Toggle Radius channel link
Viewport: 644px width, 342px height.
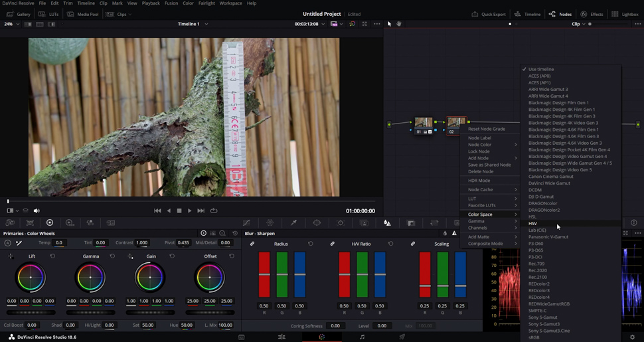tap(252, 244)
